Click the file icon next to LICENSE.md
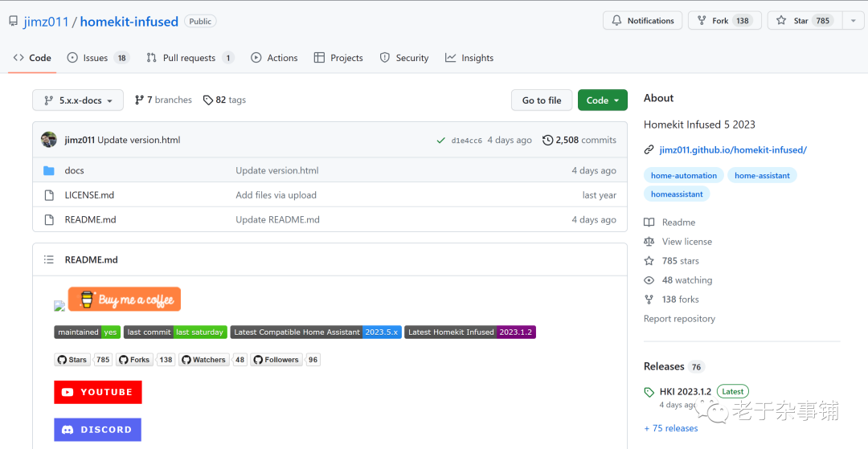Image resolution: width=868 pixels, height=449 pixels. click(x=49, y=194)
